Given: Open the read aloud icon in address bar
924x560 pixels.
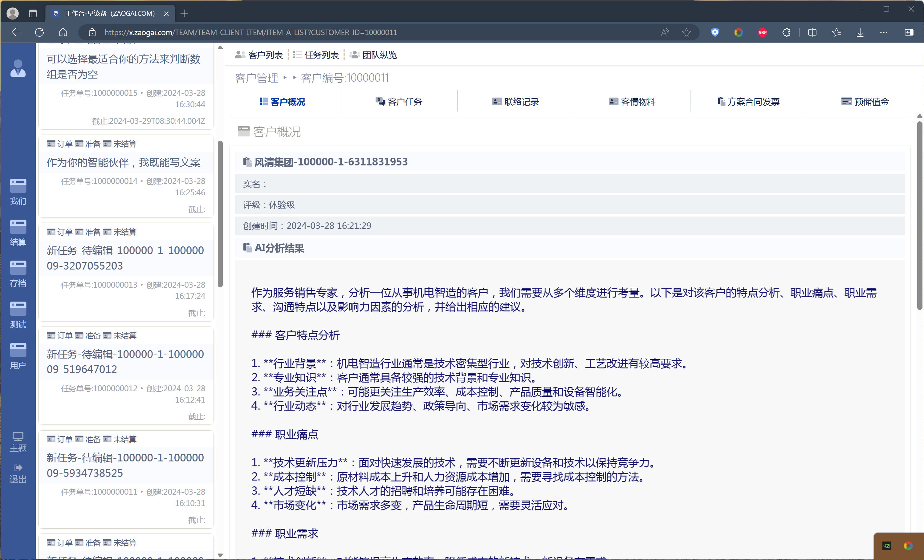Looking at the screenshot, I should 665,32.
